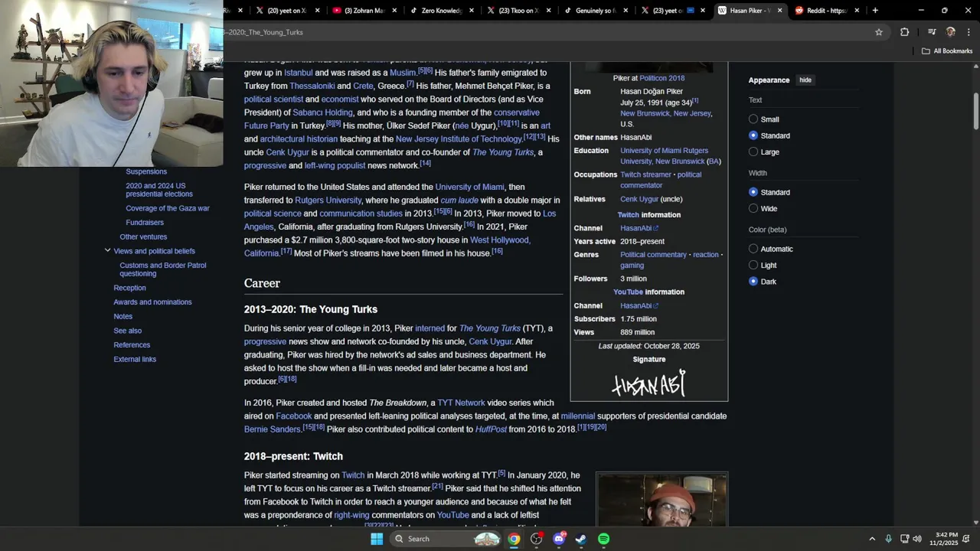The height and width of the screenshot is (551, 980).
Task: Open the Hasan photo thumbnail in Twitch section
Action: 661,500
